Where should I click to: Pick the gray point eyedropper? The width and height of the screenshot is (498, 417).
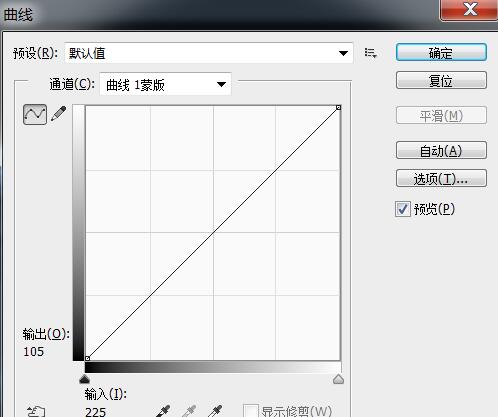coord(189,411)
